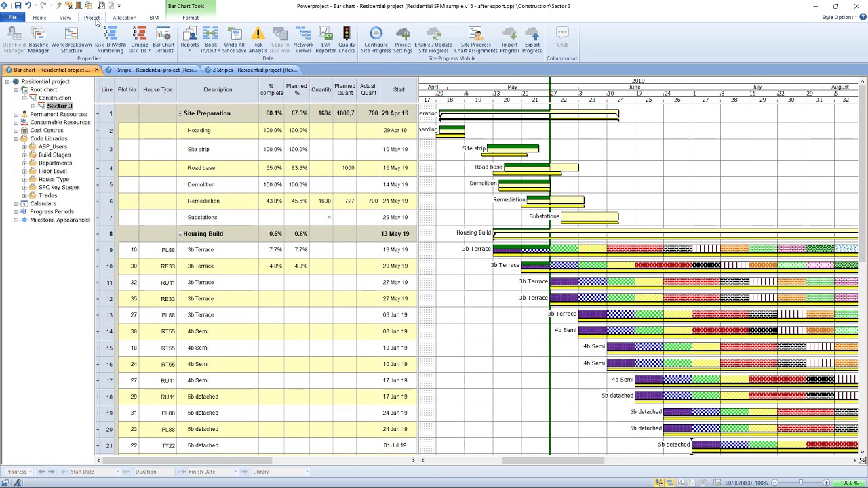Select Sector 3 in project tree
Viewport: 868px width, 488px height.
tap(59, 106)
